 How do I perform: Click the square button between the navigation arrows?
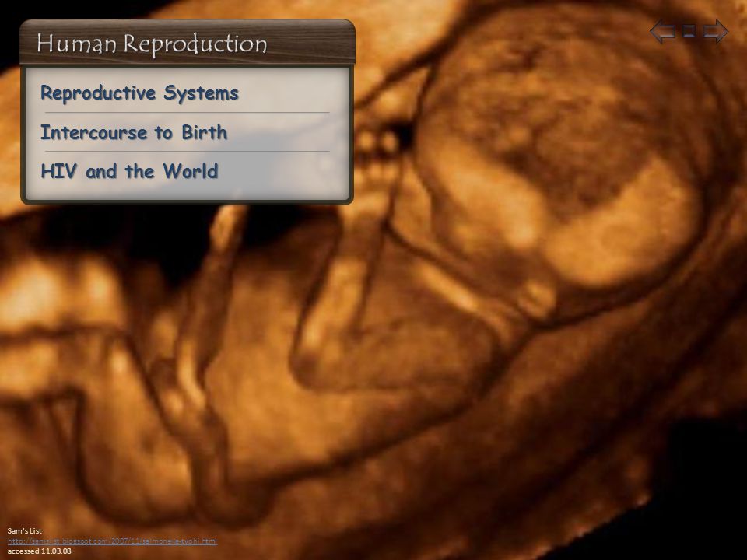689,31
